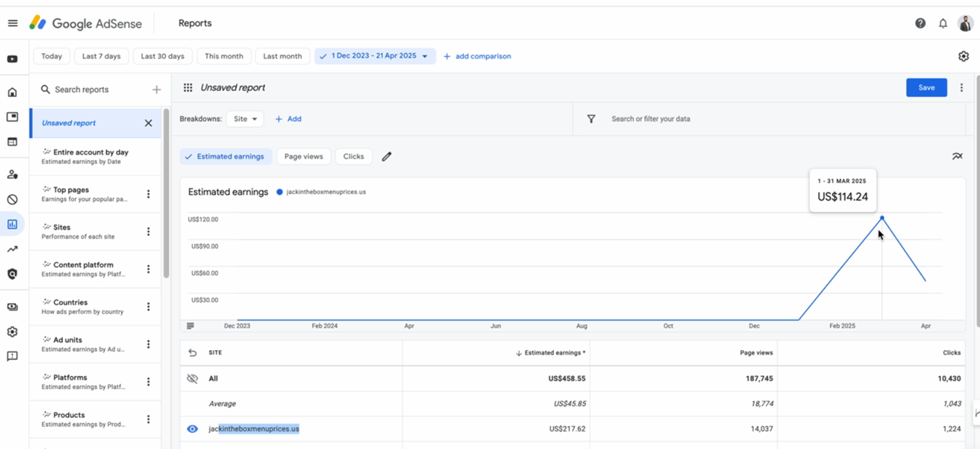Open the Home sidebar icon
980x449 pixels.
(12, 92)
